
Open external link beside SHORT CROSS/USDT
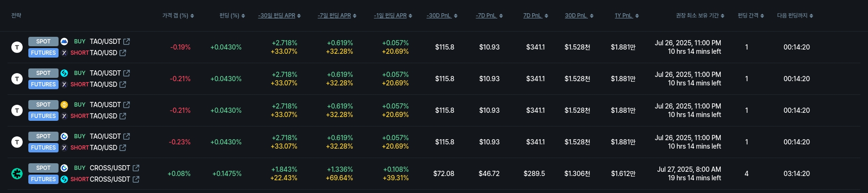136,179
